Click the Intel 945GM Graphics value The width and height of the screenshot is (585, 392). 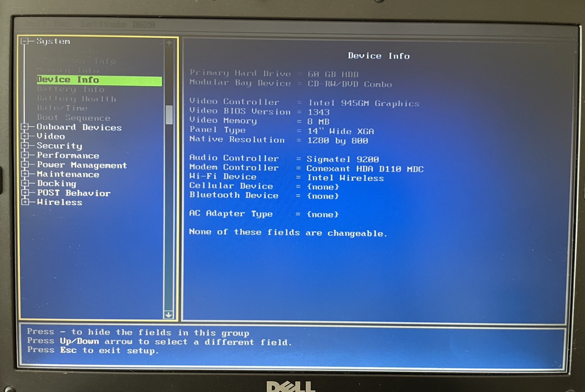click(x=364, y=103)
